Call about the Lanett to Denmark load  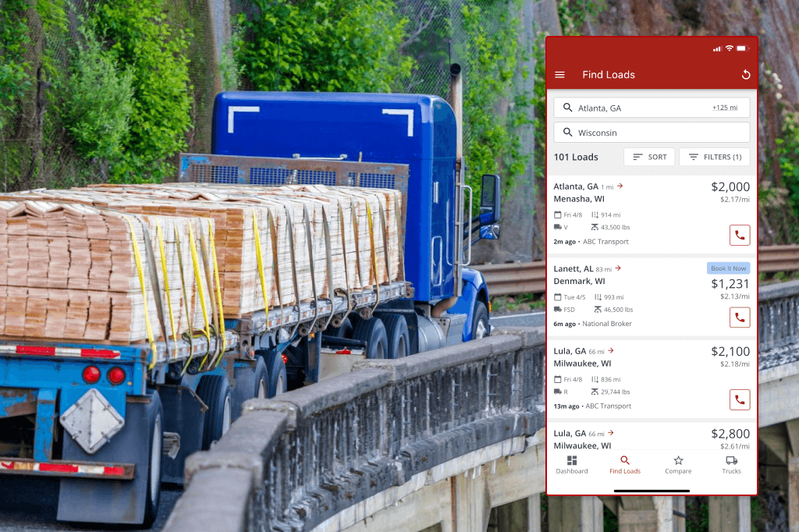[x=739, y=317]
